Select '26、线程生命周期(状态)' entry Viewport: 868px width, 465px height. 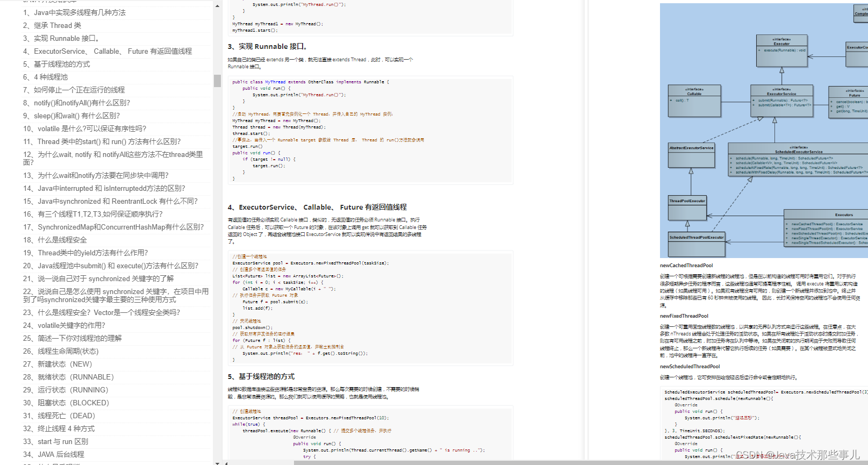tap(61, 351)
